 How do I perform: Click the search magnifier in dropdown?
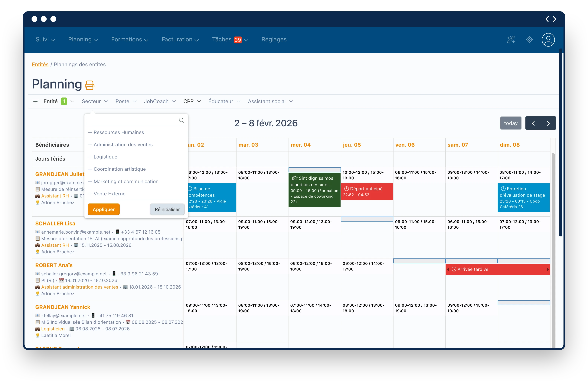coord(181,120)
